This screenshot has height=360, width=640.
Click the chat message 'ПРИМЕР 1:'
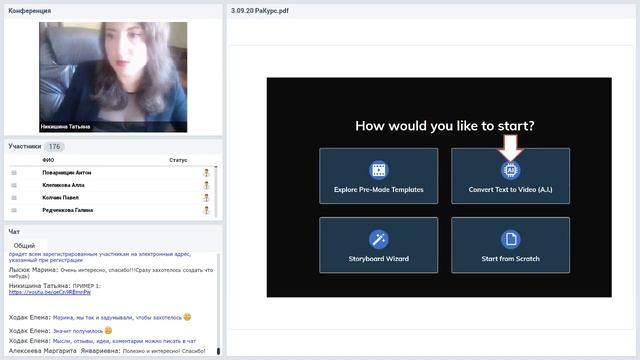[87, 286]
